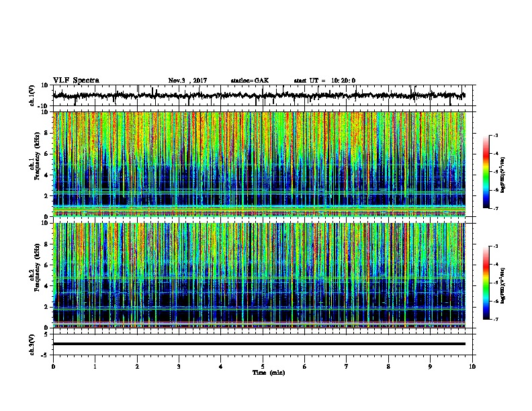Click the upper colorbar label 'log(PSD)(V²/Hz)'
The image size is (532, 411).
coord(503,175)
